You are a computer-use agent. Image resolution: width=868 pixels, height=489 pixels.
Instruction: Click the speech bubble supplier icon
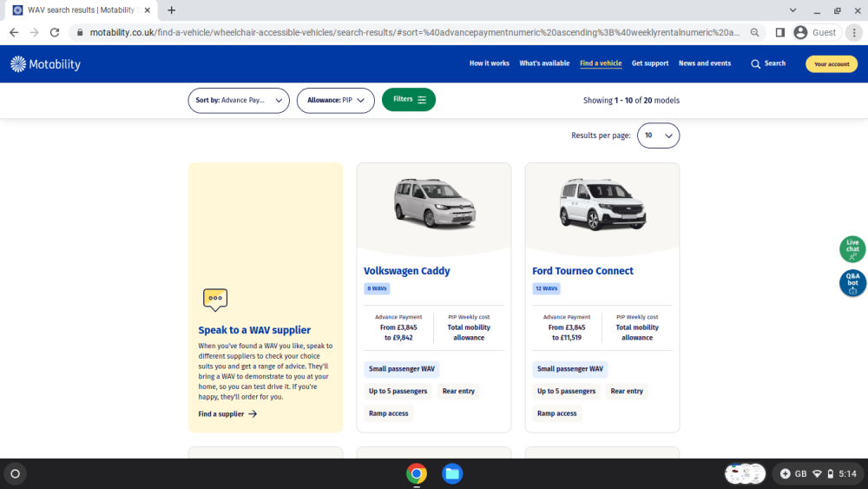[214, 299]
